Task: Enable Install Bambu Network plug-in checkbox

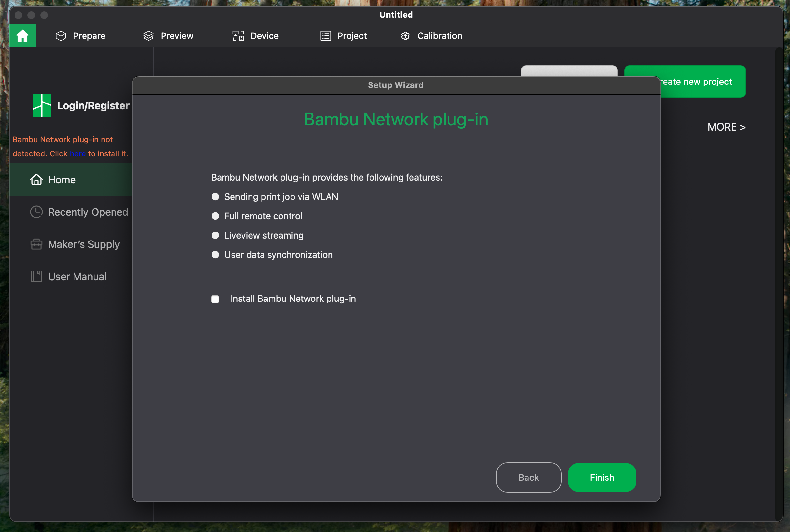Action: pos(215,299)
